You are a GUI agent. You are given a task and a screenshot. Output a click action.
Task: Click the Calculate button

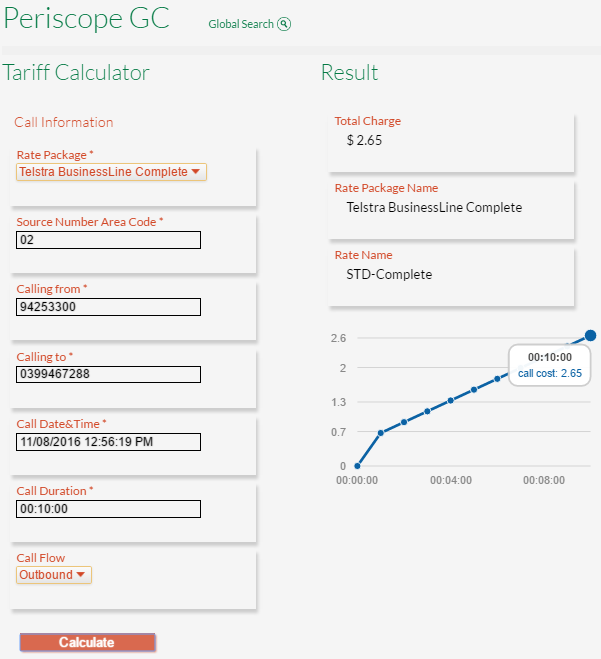pyautogui.click(x=87, y=642)
